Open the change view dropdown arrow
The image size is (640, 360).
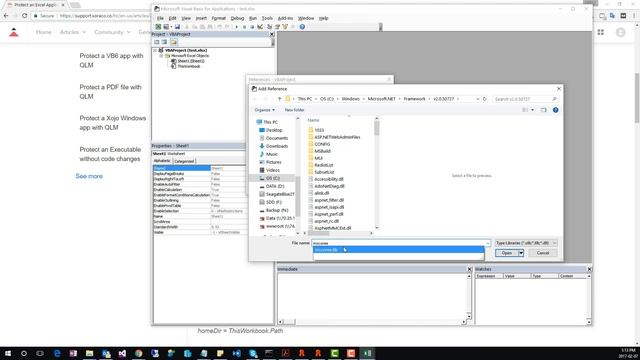(x=532, y=110)
